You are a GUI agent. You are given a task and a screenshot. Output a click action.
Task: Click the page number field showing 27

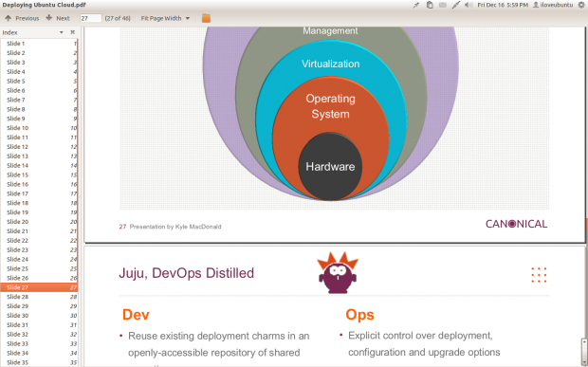91,18
